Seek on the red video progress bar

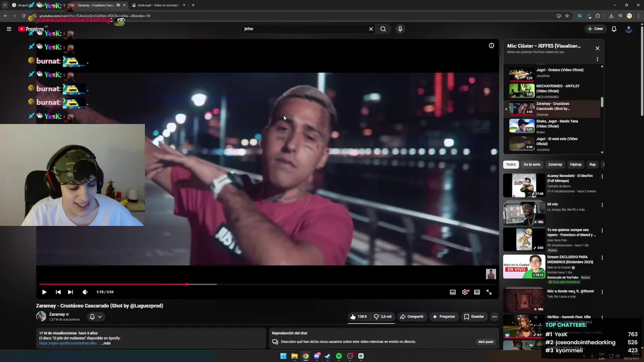[267, 284]
